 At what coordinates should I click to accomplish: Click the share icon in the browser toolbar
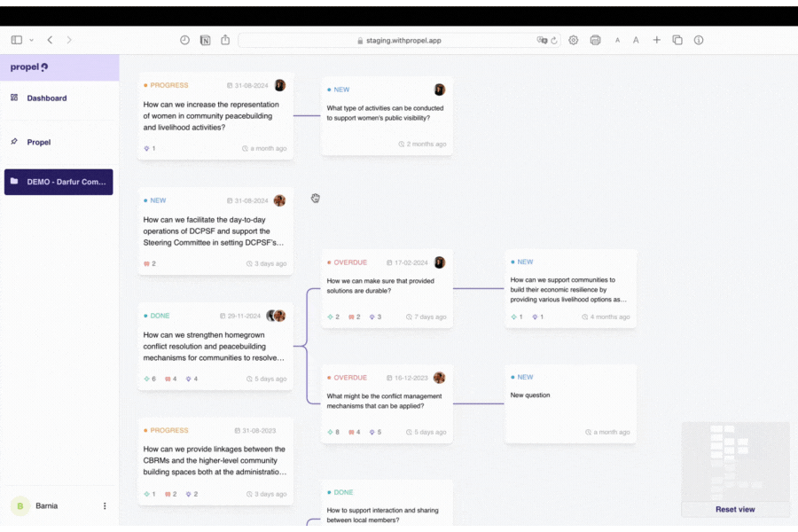click(225, 39)
